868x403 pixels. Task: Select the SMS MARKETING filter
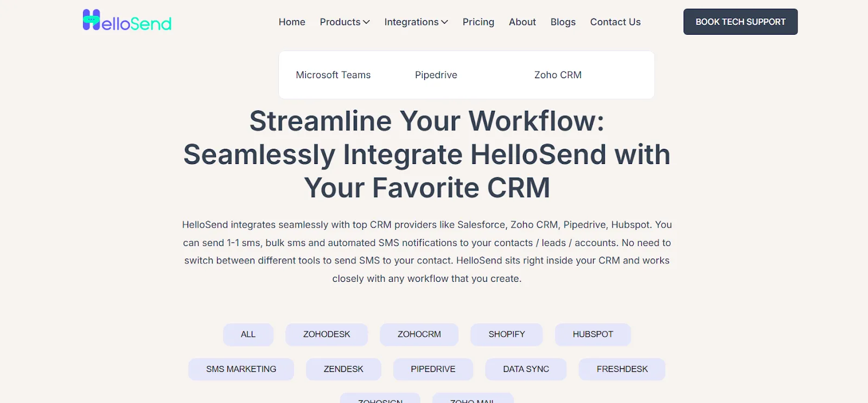point(241,369)
